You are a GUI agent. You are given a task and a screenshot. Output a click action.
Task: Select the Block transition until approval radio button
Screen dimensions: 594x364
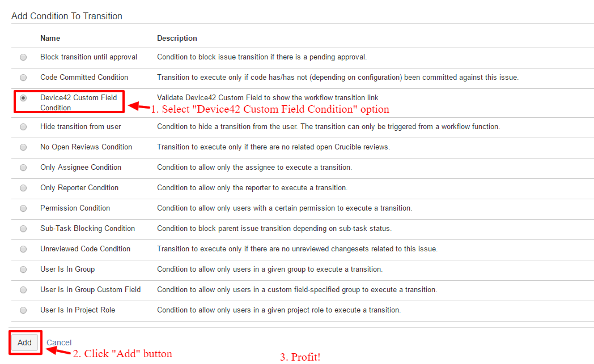(23, 57)
